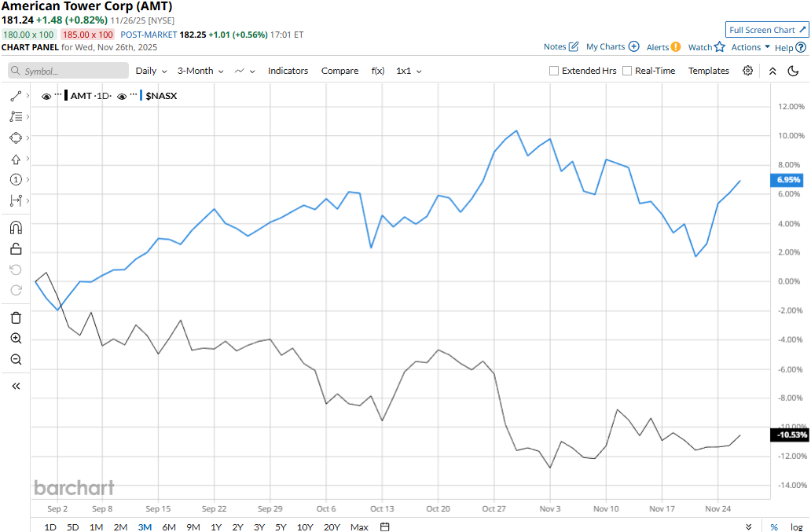Expand the bottom panel double chevron
Viewport: 811px width, 532px height.
(x=748, y=526)
